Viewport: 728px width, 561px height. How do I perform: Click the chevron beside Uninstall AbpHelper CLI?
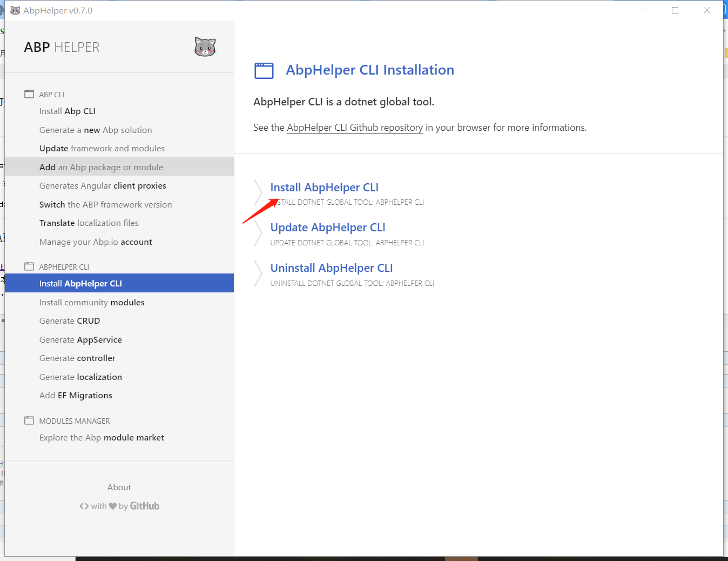point(258,273)
